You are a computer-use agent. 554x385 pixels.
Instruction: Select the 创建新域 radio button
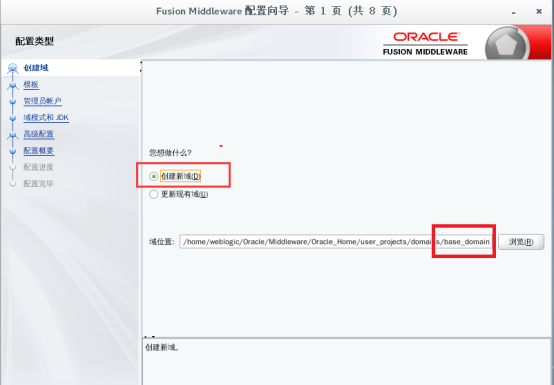coord(153,176)
